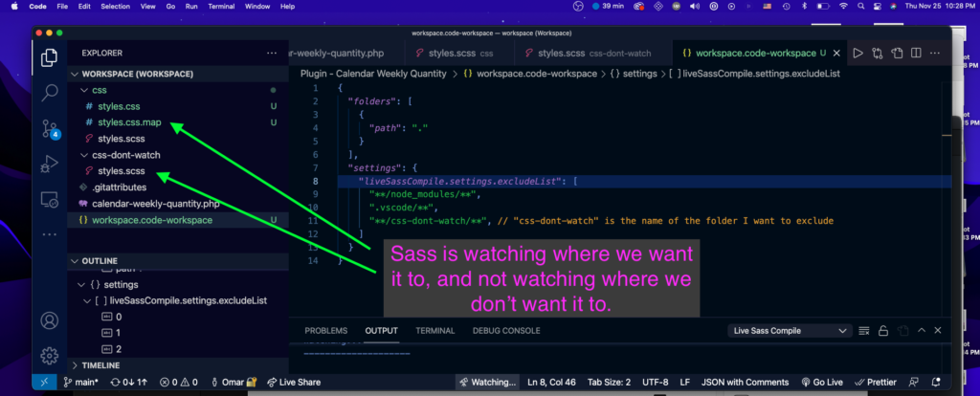Click Ln 8, Col 46 cursor position
This screenshot has height=396, width=980.
point(553,383)
